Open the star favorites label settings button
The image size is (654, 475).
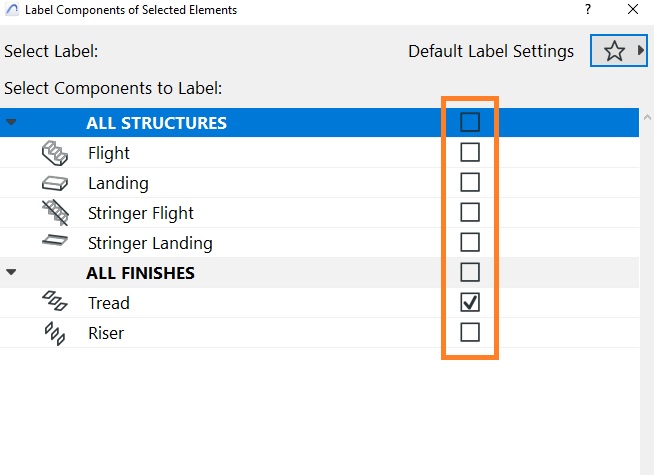point(614,51)
